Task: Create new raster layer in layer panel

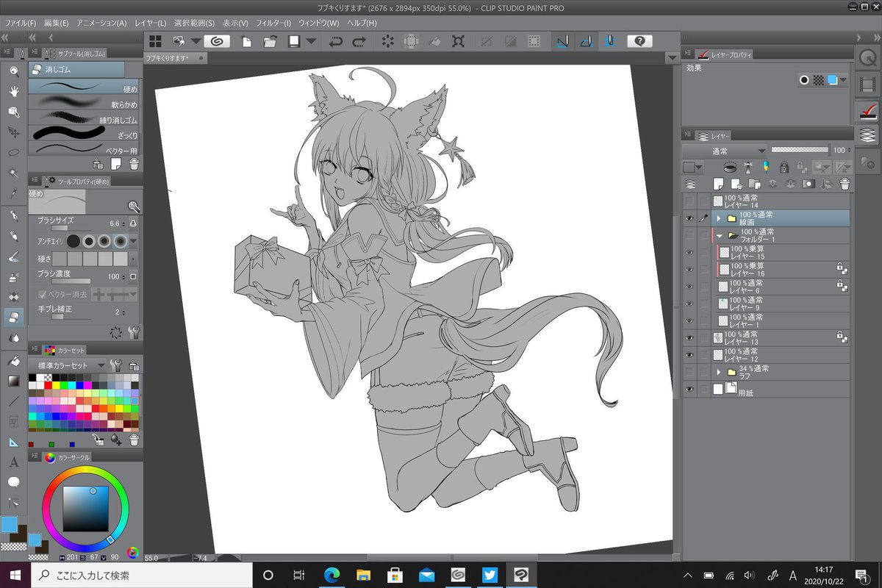Action: 719,184
